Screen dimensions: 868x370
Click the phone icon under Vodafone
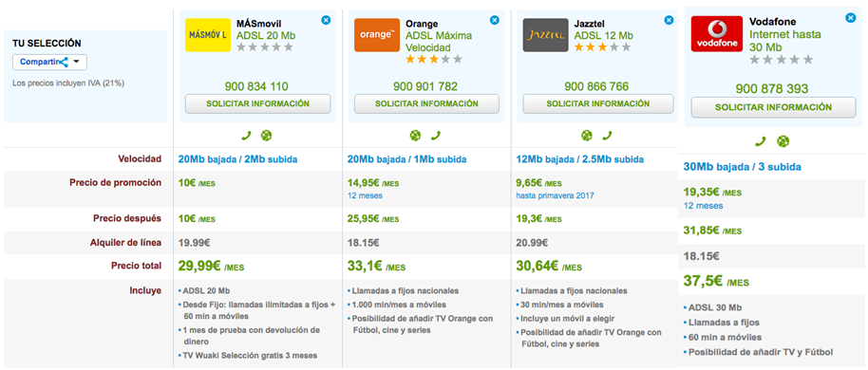click(761, 141)
